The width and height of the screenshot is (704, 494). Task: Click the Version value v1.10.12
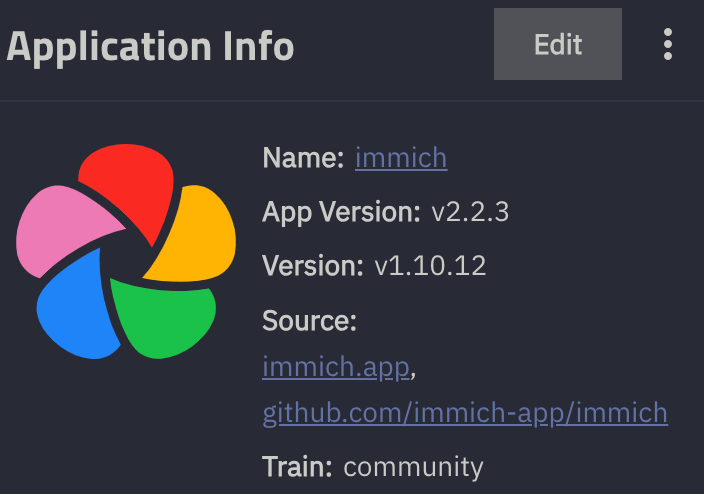click(x=430, y=266)
